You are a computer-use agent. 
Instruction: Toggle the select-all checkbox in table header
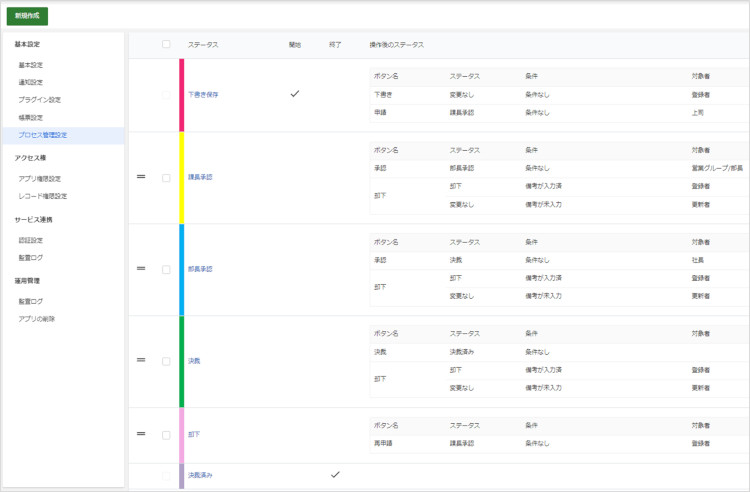pyautogui.click(x=166, y=44)
